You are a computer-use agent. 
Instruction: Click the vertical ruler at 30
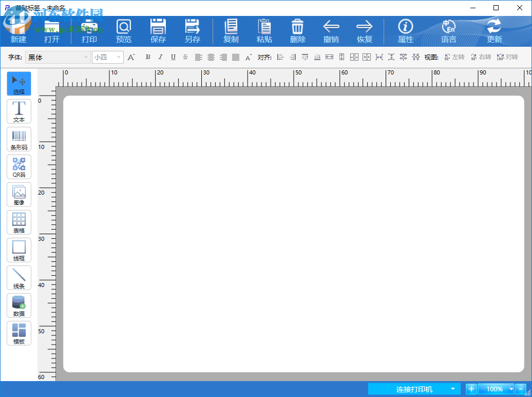41,239
